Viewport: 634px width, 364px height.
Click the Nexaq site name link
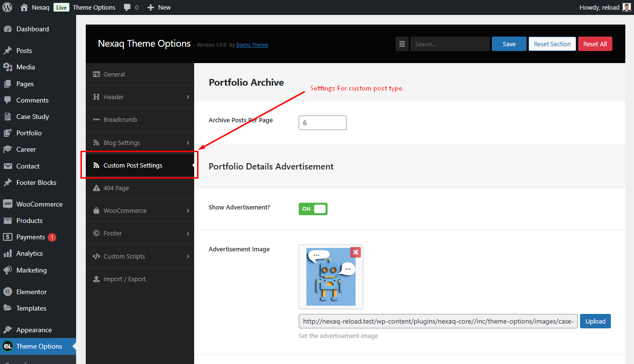(40, 8)
